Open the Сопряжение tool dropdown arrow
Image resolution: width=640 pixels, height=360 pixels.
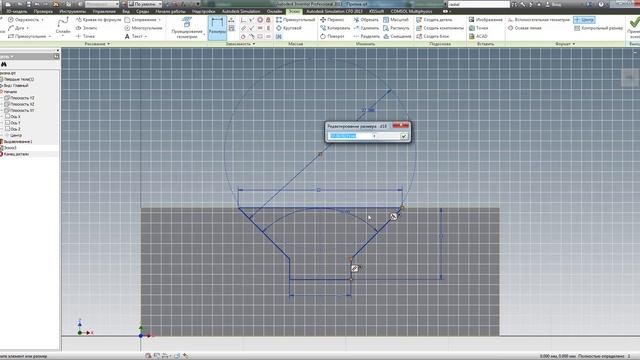159,20
